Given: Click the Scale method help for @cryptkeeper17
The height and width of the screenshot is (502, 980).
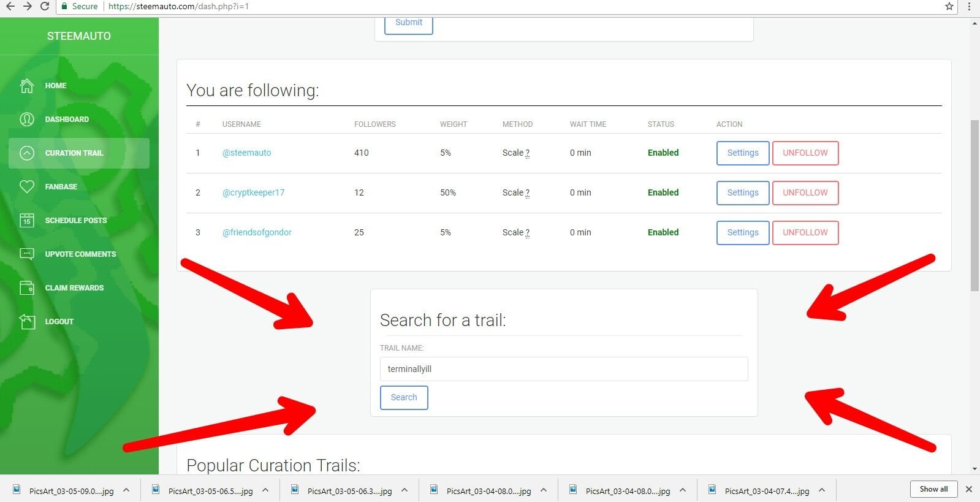Looking at the screenshot, I should click(x=527, y=193).
